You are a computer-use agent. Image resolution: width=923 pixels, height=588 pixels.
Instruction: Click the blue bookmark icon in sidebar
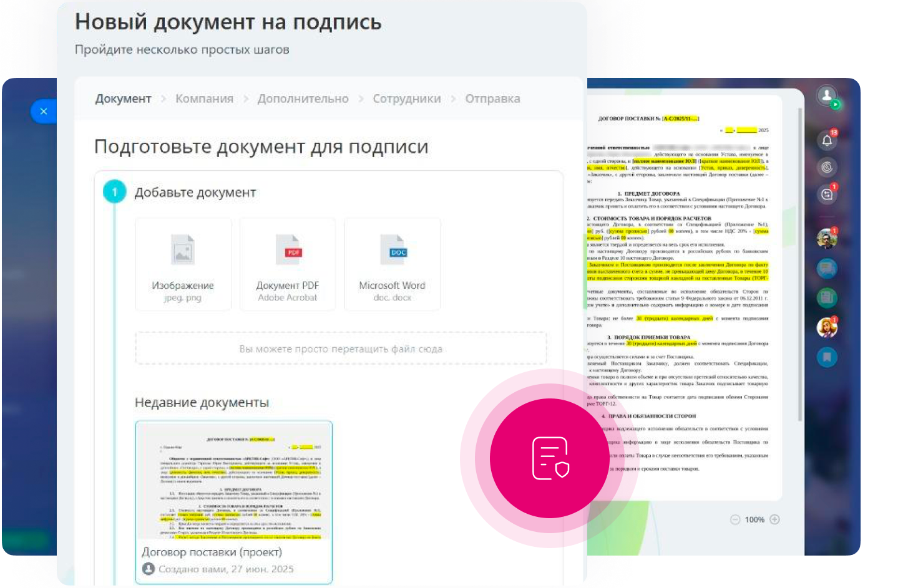827,357
